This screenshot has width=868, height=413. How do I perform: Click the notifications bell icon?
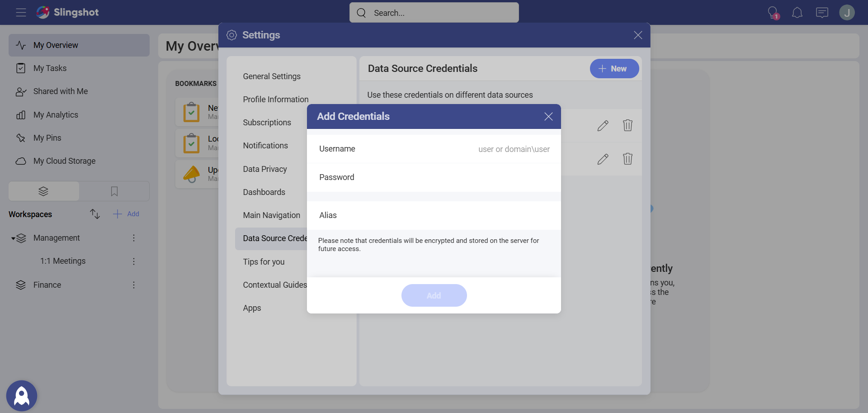(797, 13)
